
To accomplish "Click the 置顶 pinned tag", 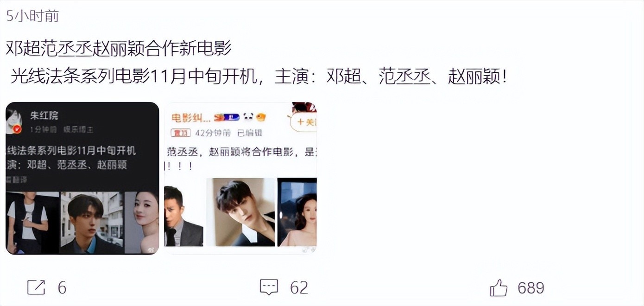I will click(x=180, y=133).
